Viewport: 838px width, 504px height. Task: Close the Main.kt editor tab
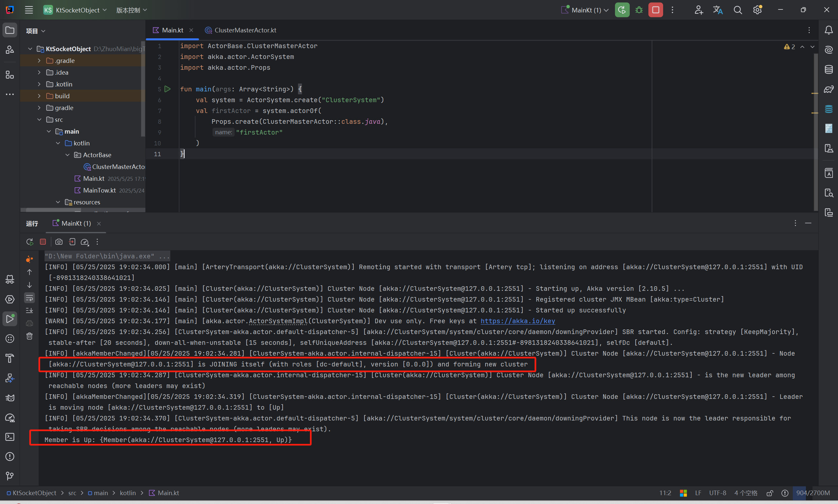click(x=191, y=30)
